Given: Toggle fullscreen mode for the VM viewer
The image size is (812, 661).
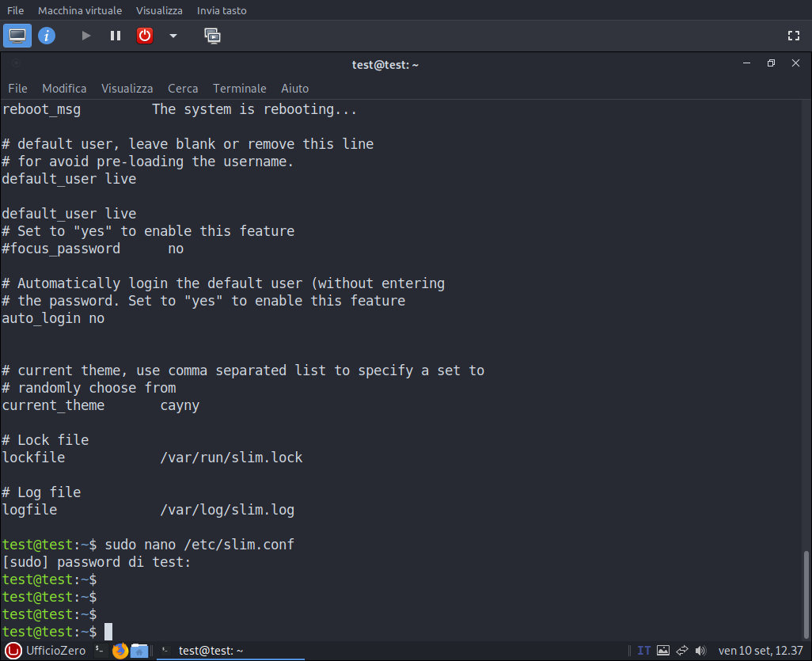Looking at the screenshot, I should click(x=794, y=36).
